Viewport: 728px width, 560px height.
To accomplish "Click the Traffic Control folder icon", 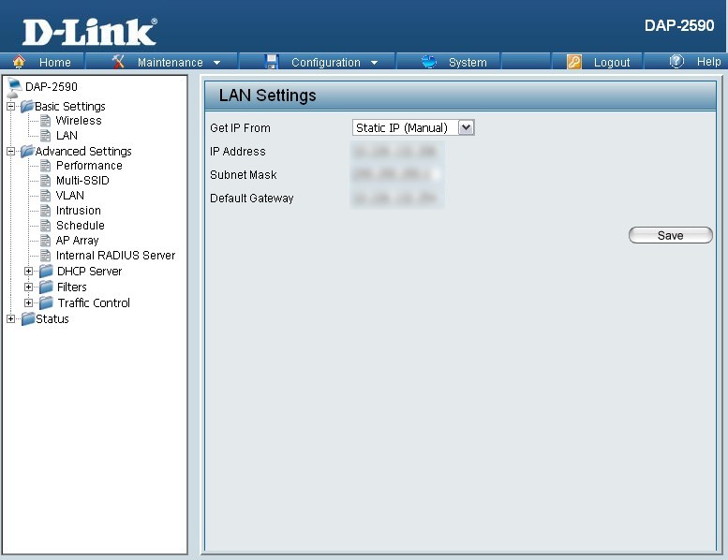I will pos(46,303).
